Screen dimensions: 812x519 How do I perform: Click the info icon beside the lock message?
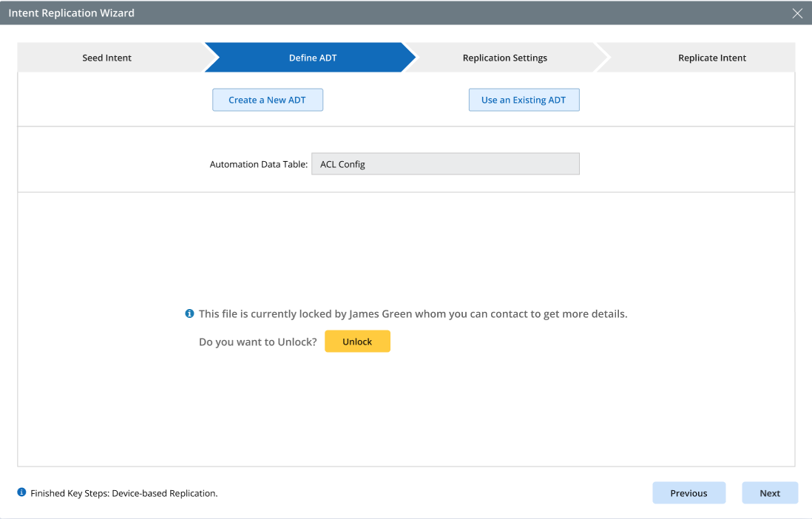189,313
